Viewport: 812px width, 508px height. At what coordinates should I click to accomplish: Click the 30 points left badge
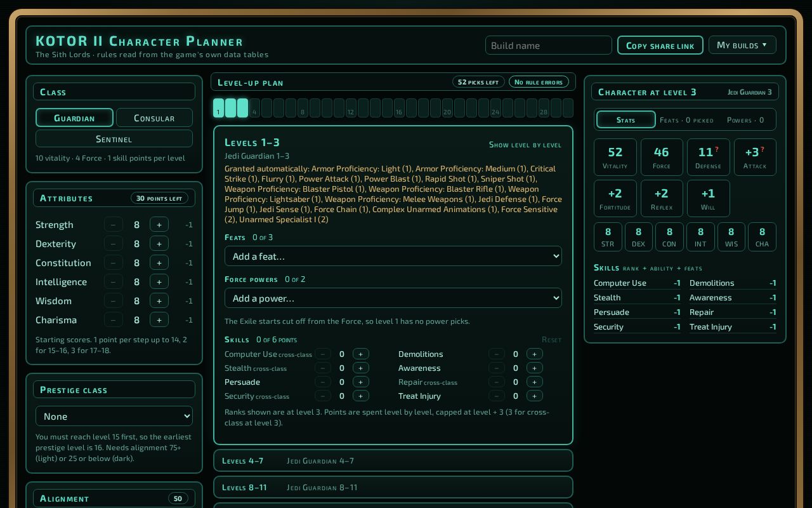coord(159,198)
